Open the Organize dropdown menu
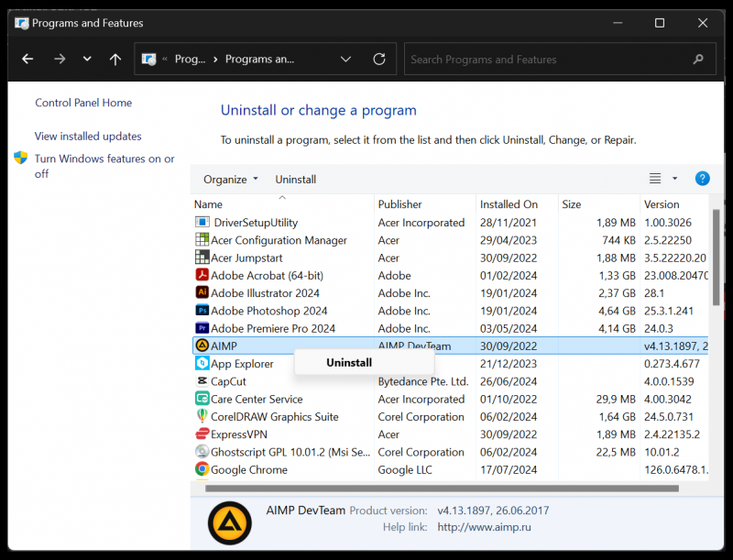Image resolution: width=733 pixels, height=560 pixels. tap(231, 180)
